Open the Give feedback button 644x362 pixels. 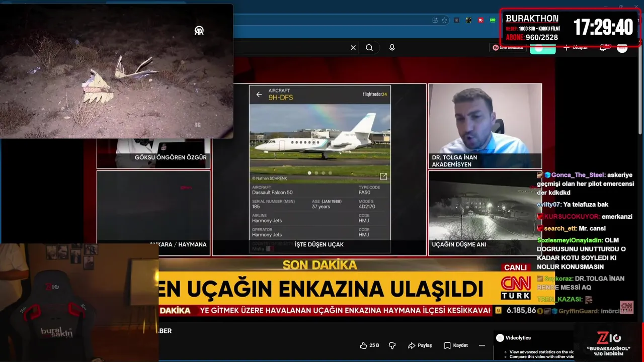(x=508, y=47)
